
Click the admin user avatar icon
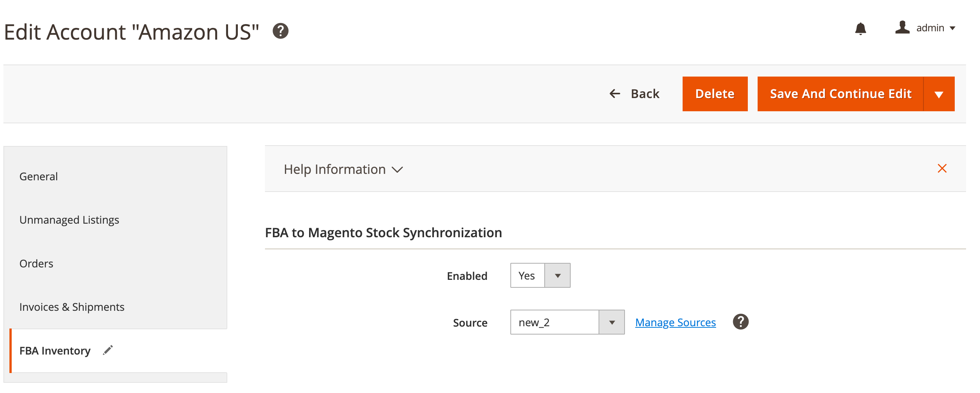point(902,28)
